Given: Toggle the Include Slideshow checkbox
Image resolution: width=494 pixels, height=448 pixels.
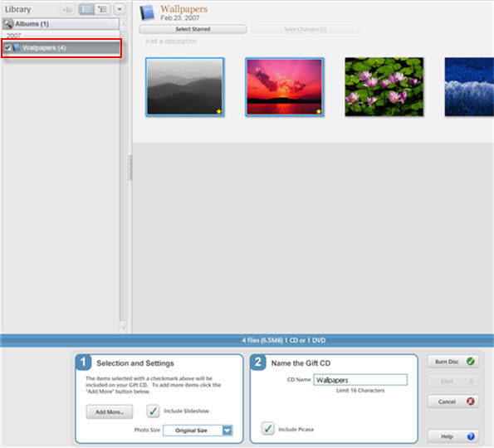Looking at the screenshot, I should (153, 411).
